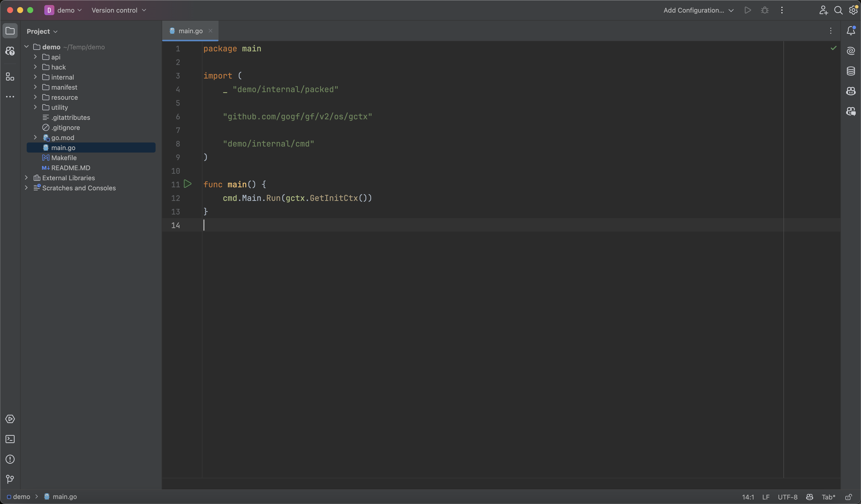This screenshot has height=504, width=861.
Task: Expand the internal folder in sidebar
Action: 34,77
